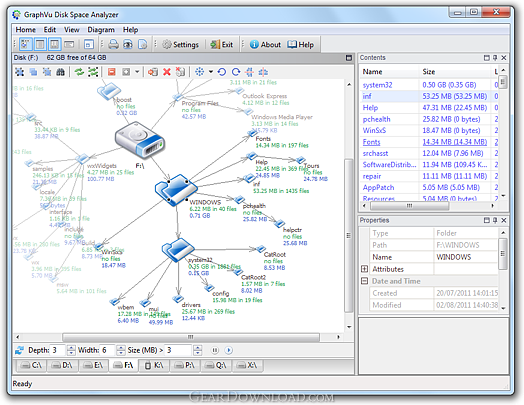Click the pause scan button
This screenshot has width=524, height=405.
(215, 350)
